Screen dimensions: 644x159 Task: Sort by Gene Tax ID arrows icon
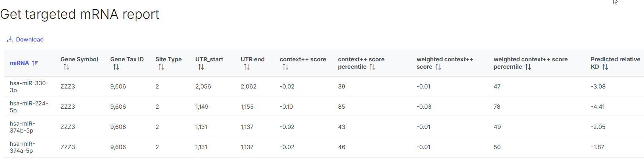(x=116, y=67)
